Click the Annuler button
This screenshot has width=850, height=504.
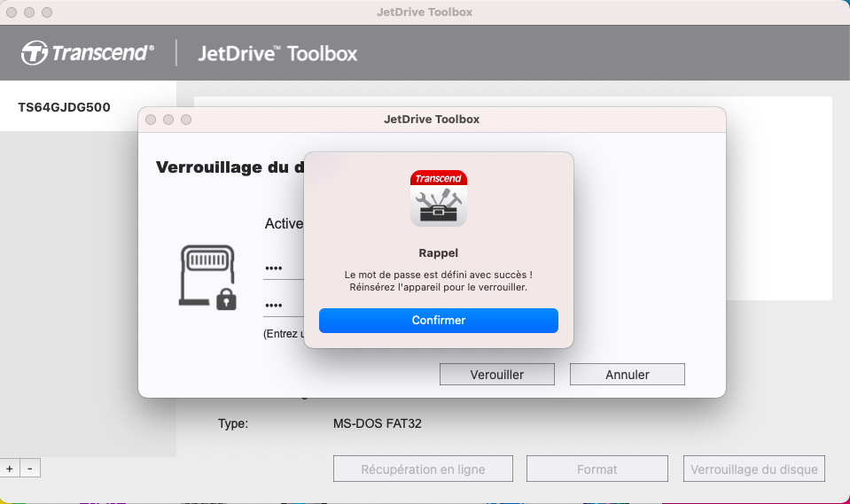(x=628, y=375)
